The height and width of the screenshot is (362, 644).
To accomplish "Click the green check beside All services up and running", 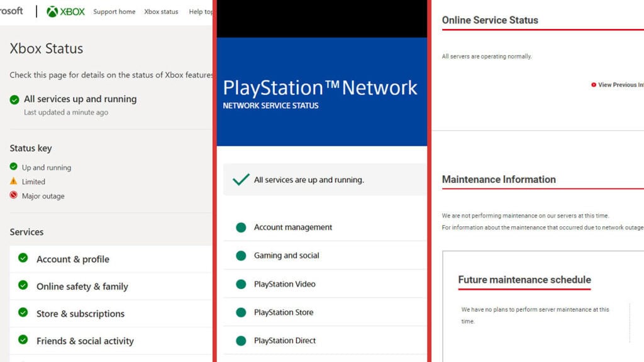I will (x=13, y=99).
